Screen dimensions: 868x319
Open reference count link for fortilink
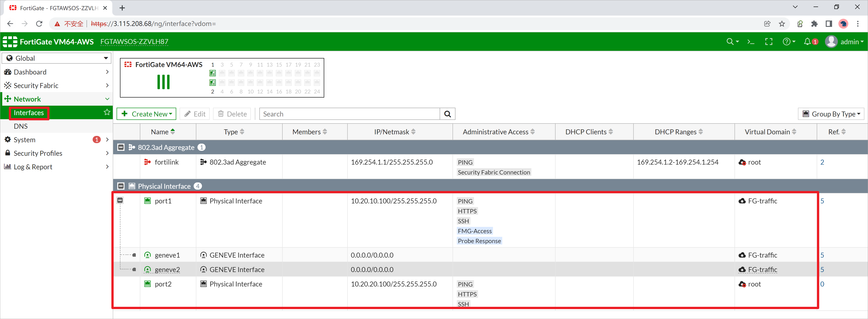click(x=822, y=162)
